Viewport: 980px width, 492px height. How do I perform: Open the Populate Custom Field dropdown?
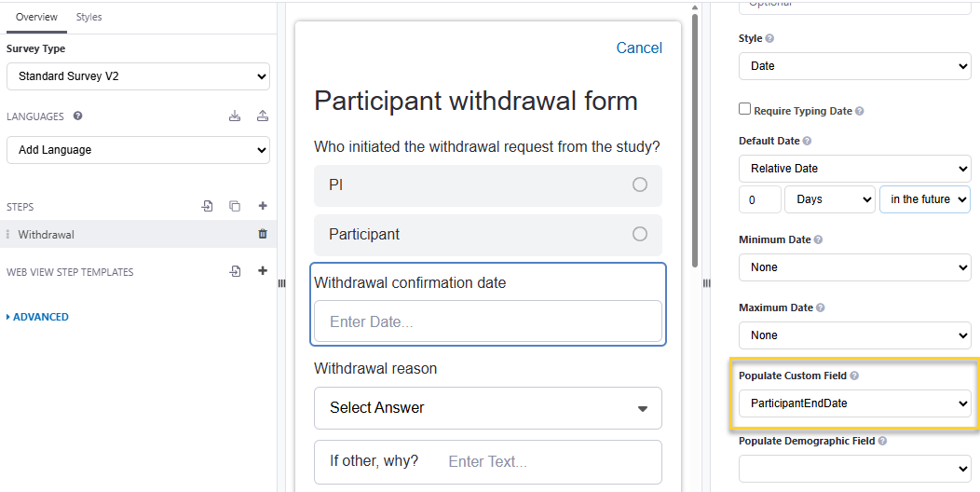pyautogui.click(x=854, y=403)
